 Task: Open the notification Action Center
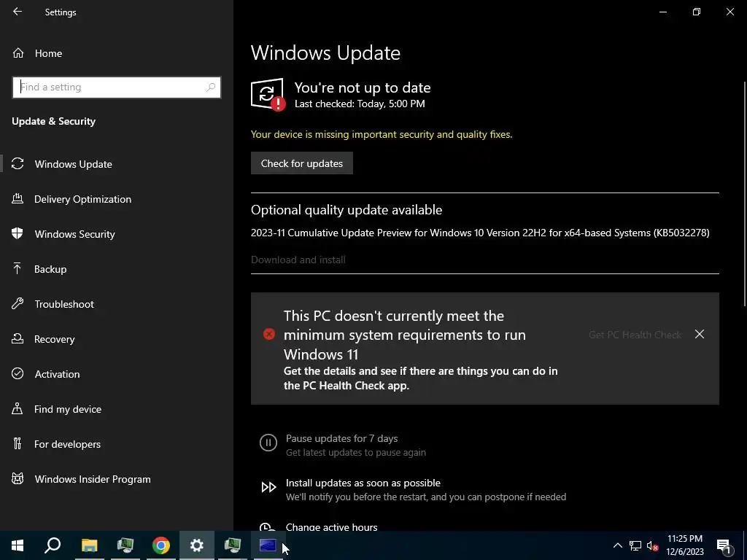coord(724,545)
